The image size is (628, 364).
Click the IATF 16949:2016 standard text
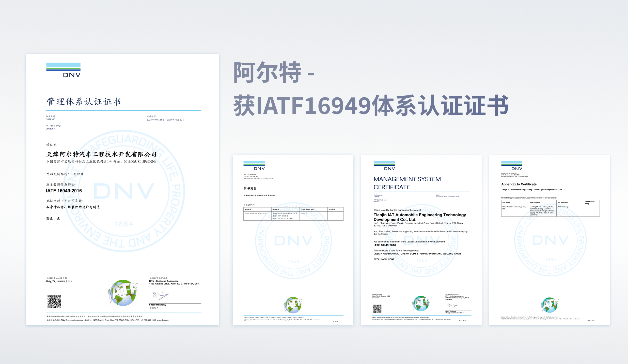click(64, 191)
